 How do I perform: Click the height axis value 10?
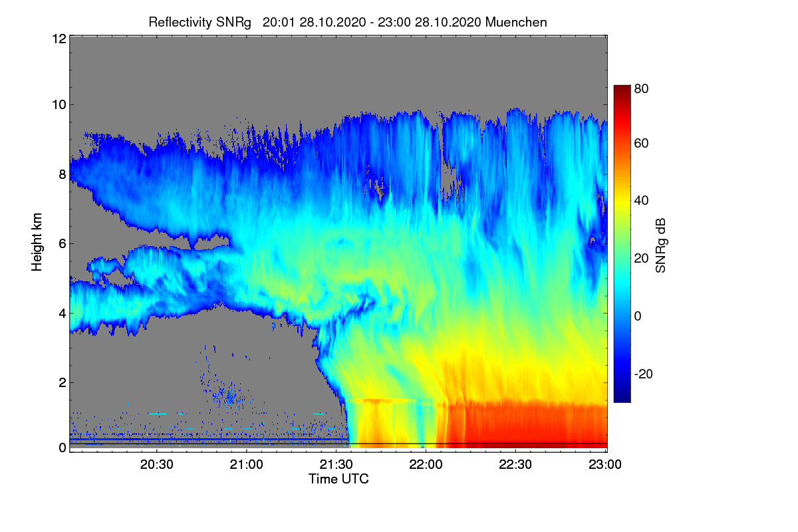pyautogui.click(x=59, y=104)
